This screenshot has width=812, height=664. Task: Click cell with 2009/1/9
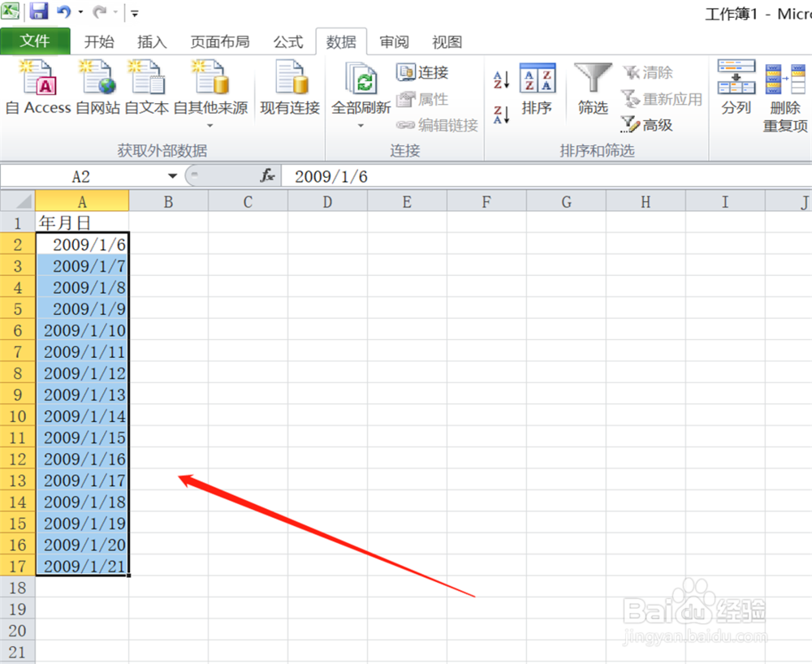point(82,308)
